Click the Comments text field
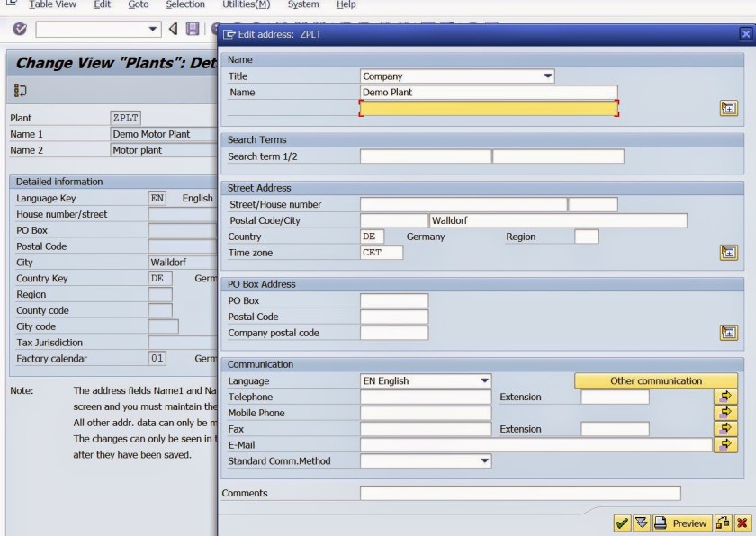 coord(519,494)
